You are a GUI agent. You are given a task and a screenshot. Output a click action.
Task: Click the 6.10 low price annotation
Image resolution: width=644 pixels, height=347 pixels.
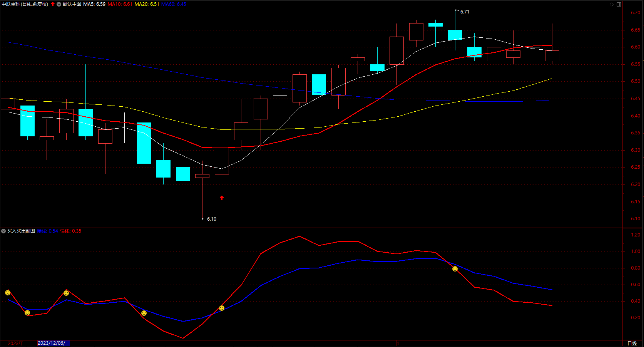click(212, 219)
